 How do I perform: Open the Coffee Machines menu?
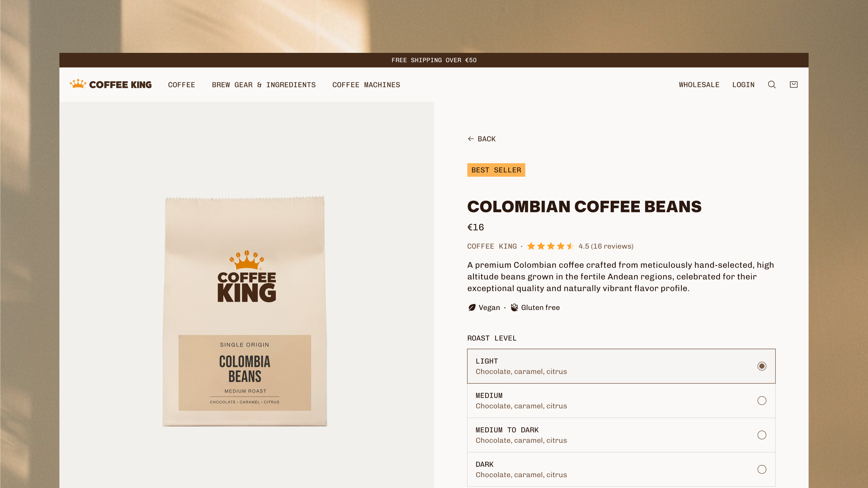pyautogui.click(x=366, y=85)
